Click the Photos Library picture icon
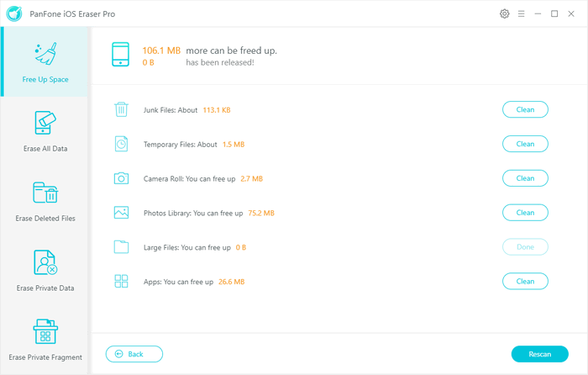Image resolution: width=588 pixels, height=375 pixels. tap(121, 213)
